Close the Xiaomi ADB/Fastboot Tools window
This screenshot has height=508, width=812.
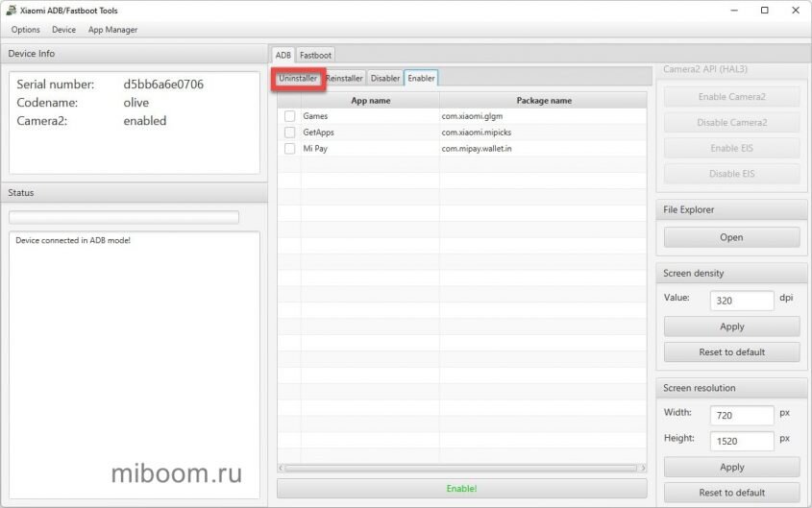(x=796, y=11)
